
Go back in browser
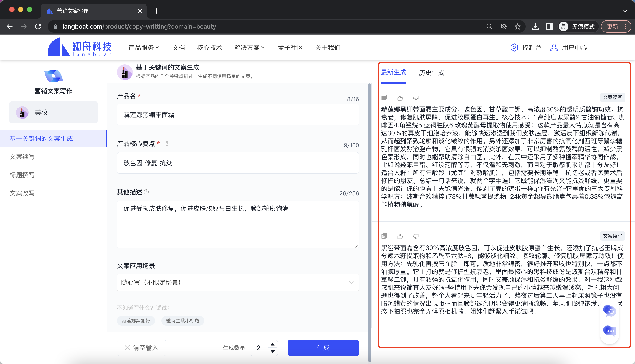point(10,26)
